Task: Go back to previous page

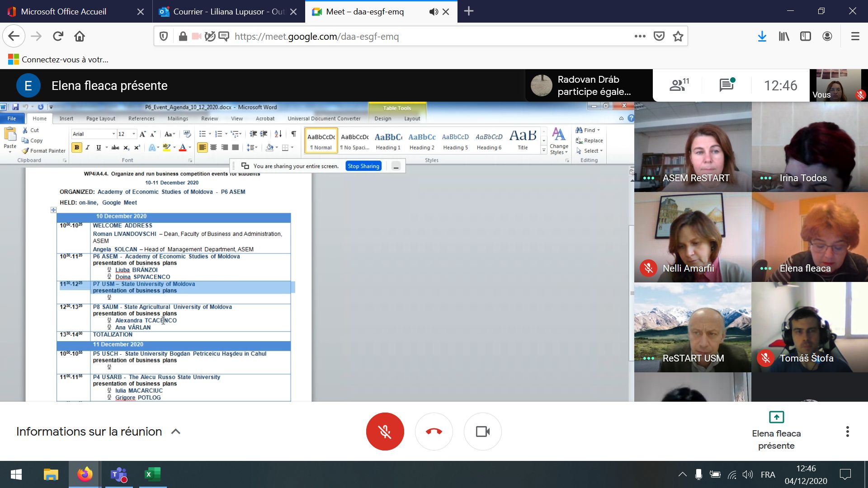Action: click(x=14, y=36)
